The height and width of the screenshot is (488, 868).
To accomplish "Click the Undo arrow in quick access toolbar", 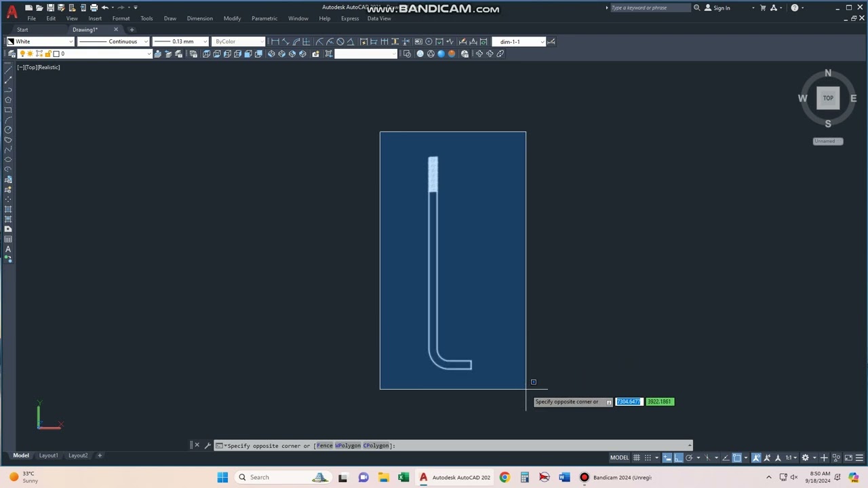I will [105, 7].
